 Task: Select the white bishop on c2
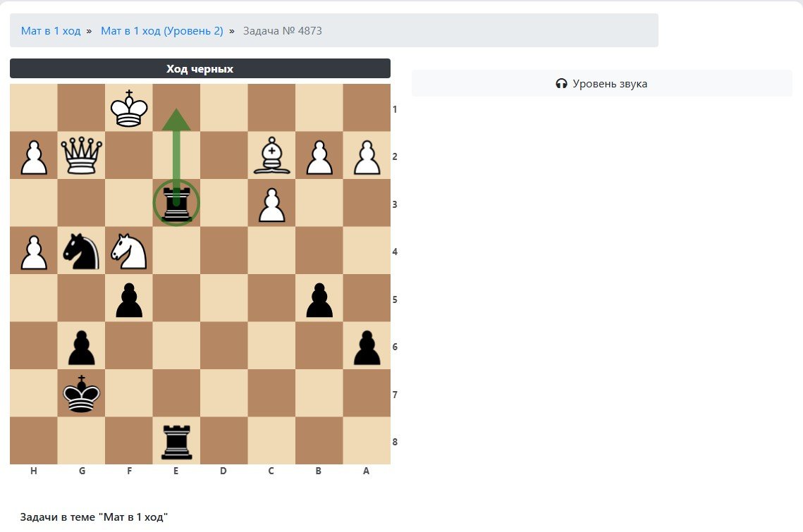(271, 156)
